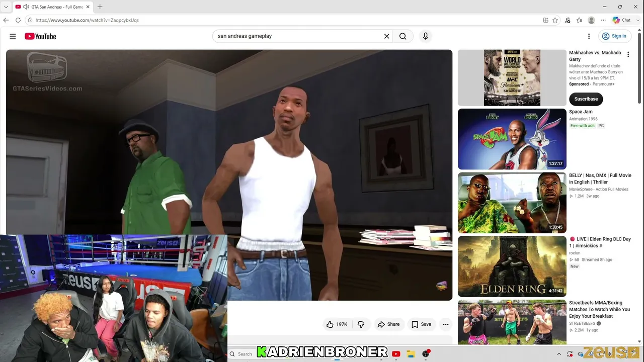
Task: Open BELLY | Nas, DMX Full Movie title
Action: click(600, 178)
